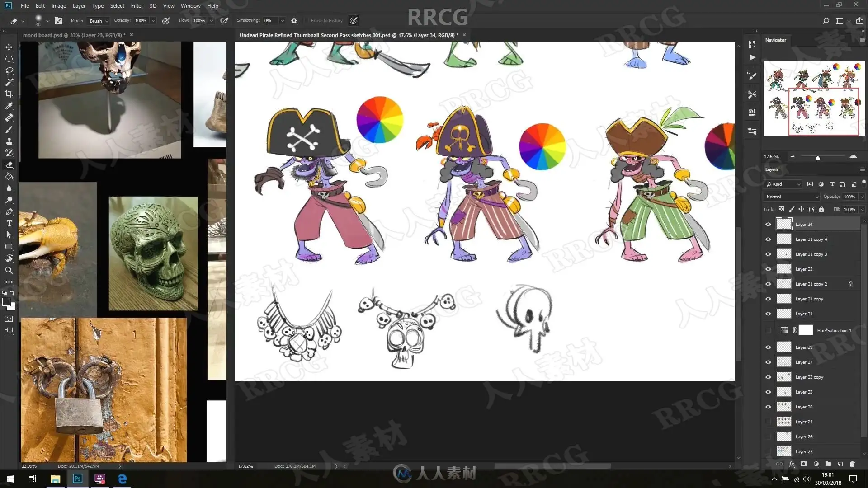The width and height of the screenshot is (868, 488).
Task: Select the Zoom tool
Action: 9,270
